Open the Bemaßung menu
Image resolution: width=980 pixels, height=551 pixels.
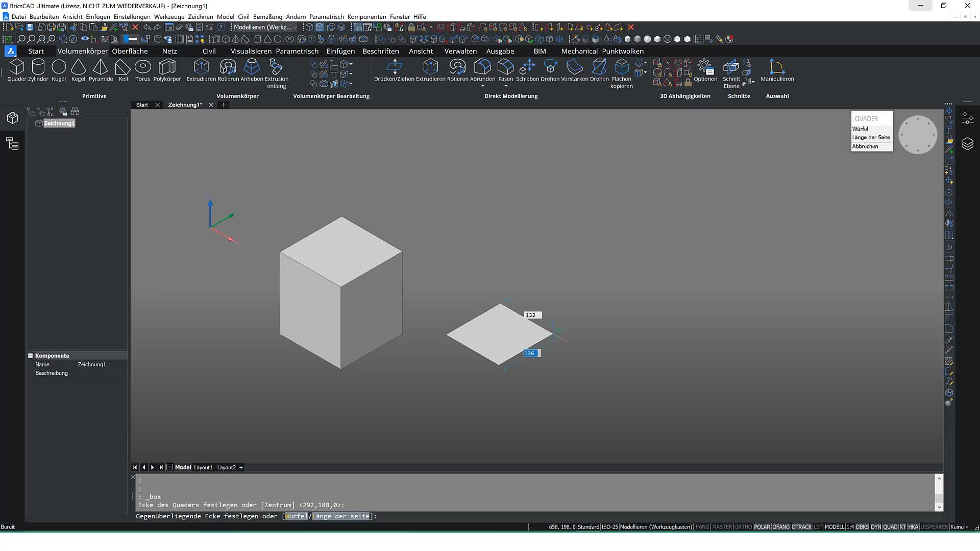tap(267, 17)
